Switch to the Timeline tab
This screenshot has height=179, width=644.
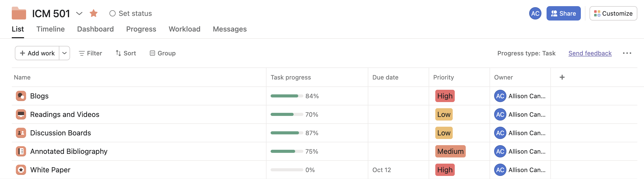[x=50, y=29]
